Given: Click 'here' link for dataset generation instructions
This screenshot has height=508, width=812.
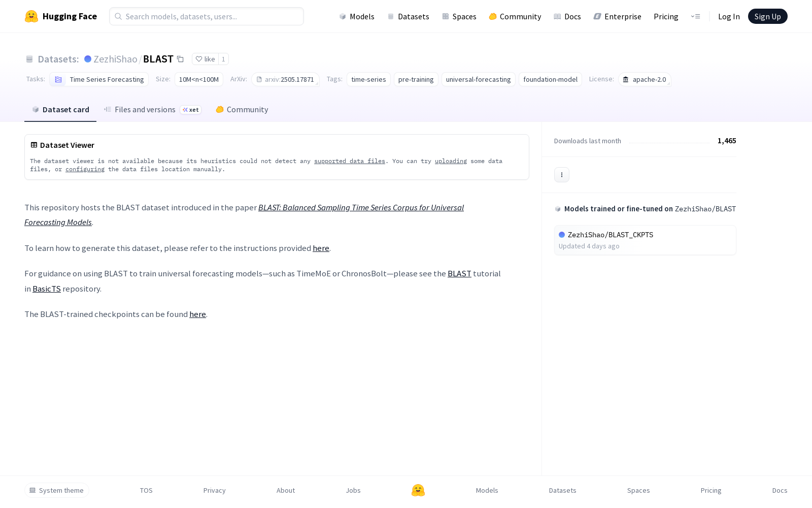Looking at the screenshot, I should pos(321,248).
